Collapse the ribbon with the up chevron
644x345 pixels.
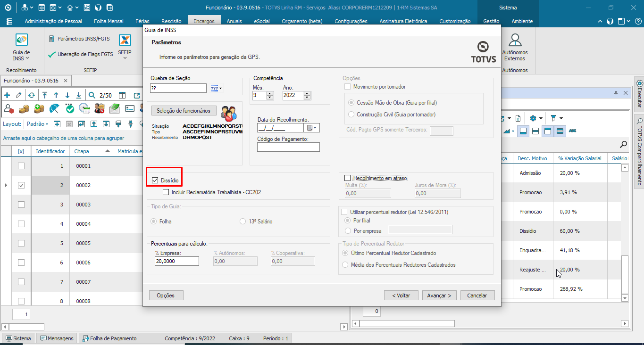[600, 21]
